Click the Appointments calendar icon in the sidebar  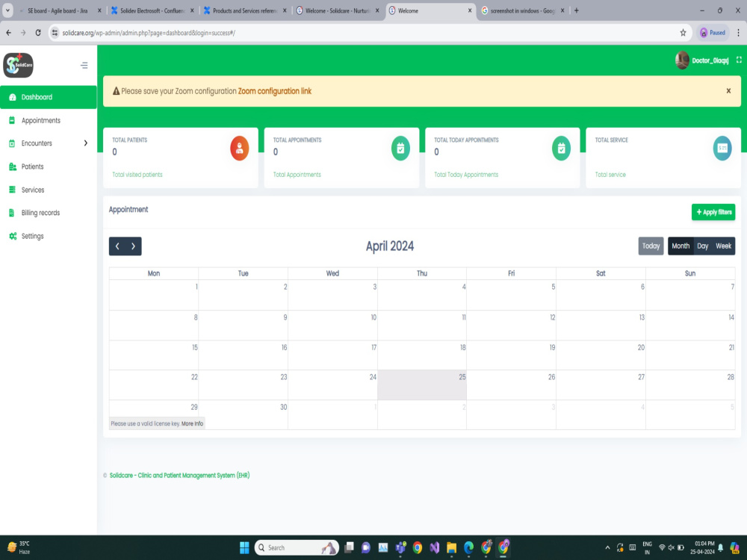(x=12, y=120)
